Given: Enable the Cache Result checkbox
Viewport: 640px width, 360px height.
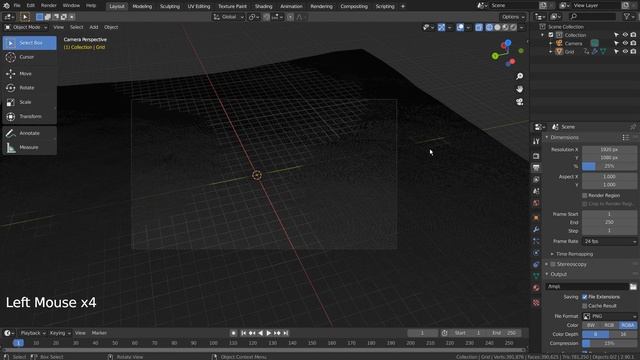Looking at the screenshot, I should 585,306.
